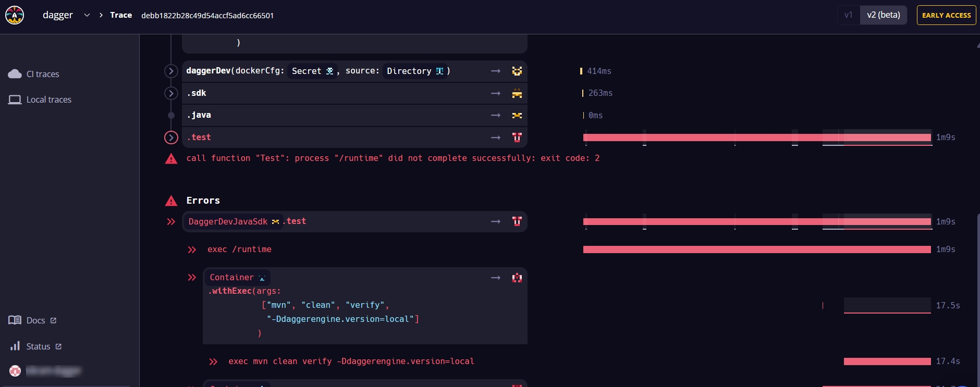980x387 pixels.
Task: Click the DaggerDevJavaSdk .test result icon
Action: 517,221
